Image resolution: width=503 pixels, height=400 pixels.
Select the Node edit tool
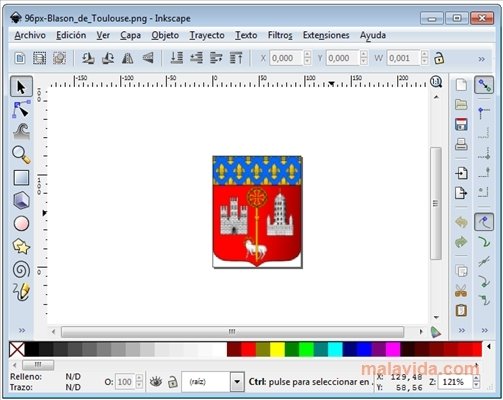click(x=21, y=109)
